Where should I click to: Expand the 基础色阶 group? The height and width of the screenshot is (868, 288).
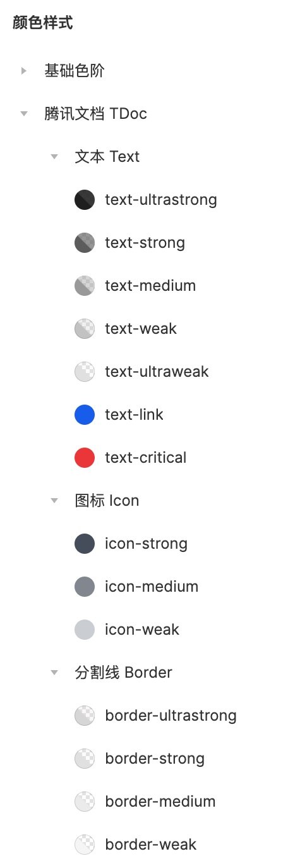[24, 71]
